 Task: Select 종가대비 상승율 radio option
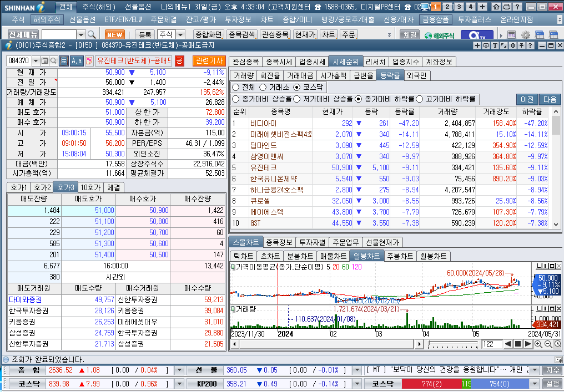click(x=236, y=99)
